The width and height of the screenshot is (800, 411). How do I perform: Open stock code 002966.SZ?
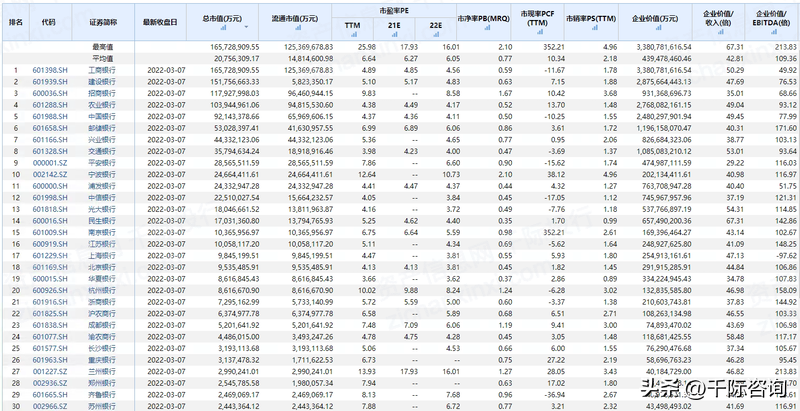coord(50,406)
